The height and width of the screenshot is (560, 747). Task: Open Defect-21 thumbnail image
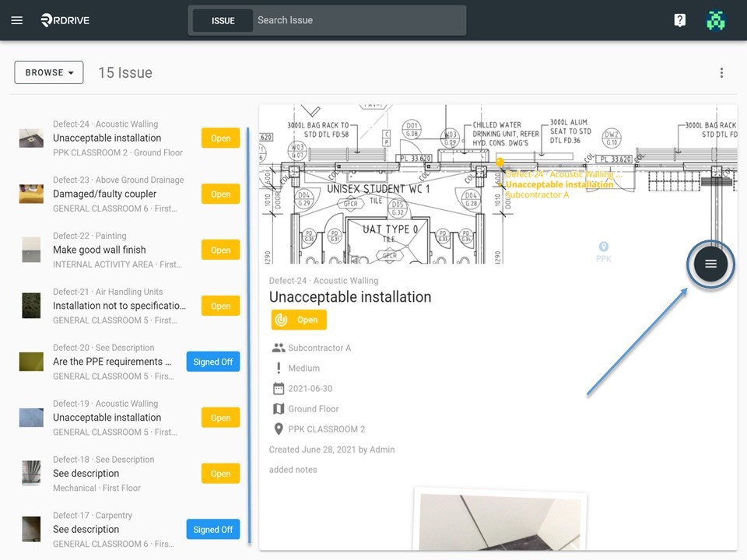pyautogui.click(x=31, y=306)
